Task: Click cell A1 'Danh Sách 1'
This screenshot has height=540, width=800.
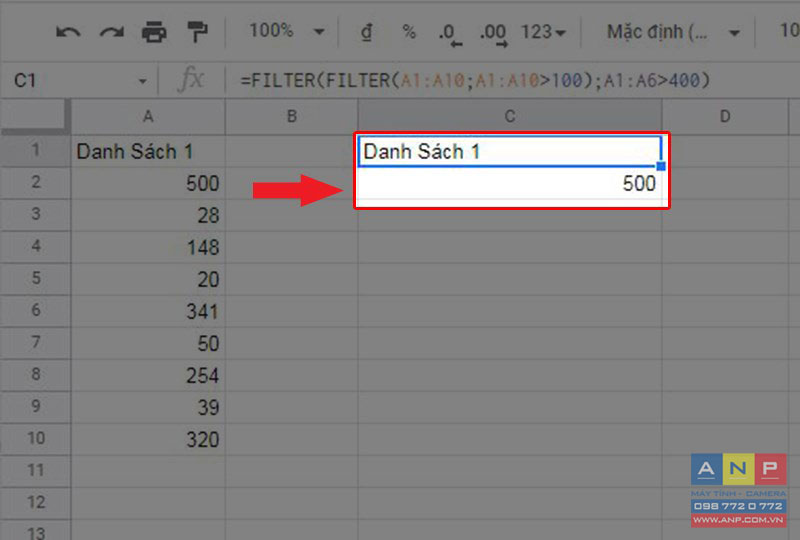Action: pos(148,151)
